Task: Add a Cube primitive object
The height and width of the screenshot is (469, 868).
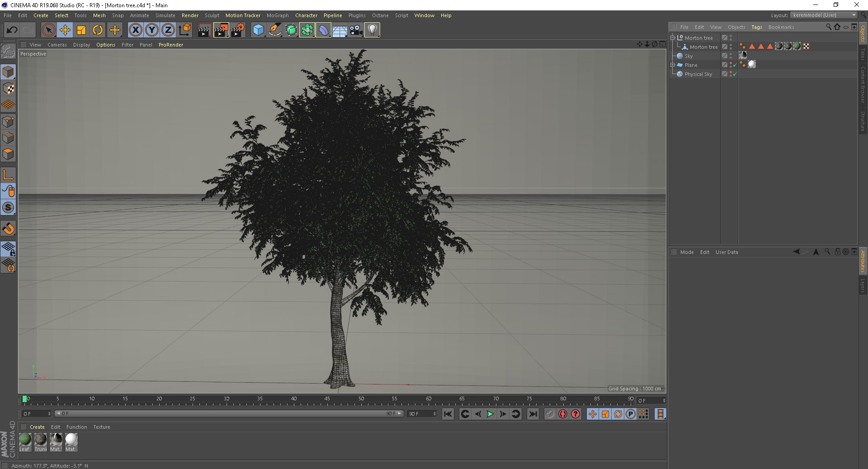Action: point(258,30)
